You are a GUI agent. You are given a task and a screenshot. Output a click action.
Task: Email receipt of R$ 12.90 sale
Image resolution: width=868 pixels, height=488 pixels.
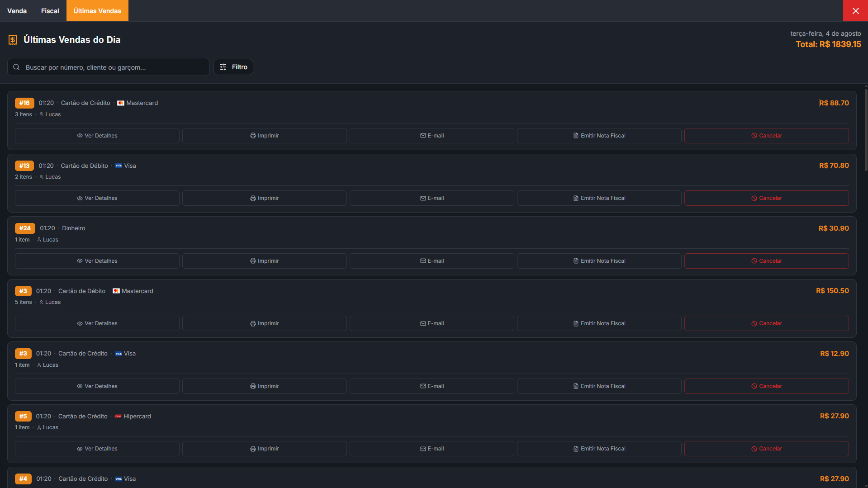point(432,386)
